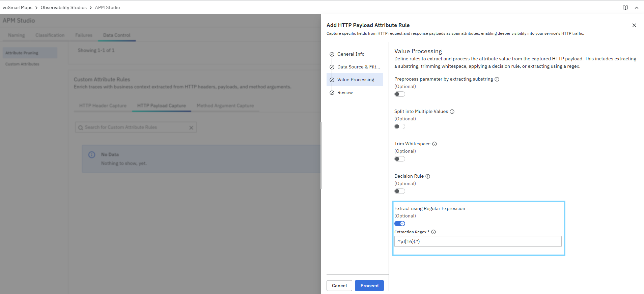This screenshot has width=644, height=294.
Task: Click the search magnifier icon in Custom Attribute Rules
Action: [80, 127]
